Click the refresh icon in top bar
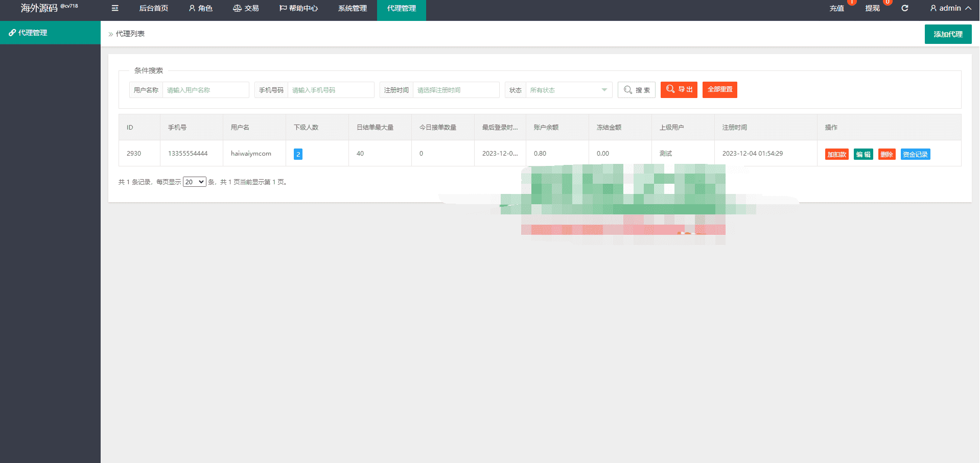The width and height of the screenshot is (980, 463). click(904, 8)
